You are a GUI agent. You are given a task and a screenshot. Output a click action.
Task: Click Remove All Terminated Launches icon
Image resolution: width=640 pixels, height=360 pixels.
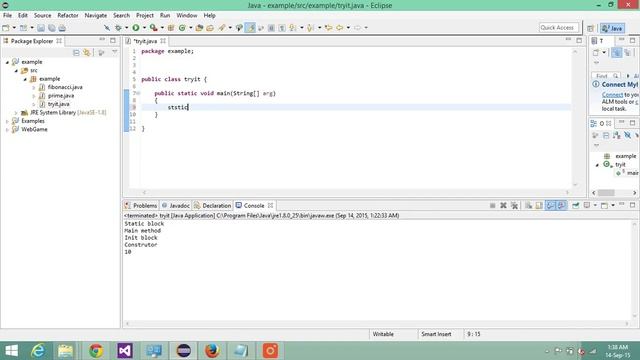514,205
